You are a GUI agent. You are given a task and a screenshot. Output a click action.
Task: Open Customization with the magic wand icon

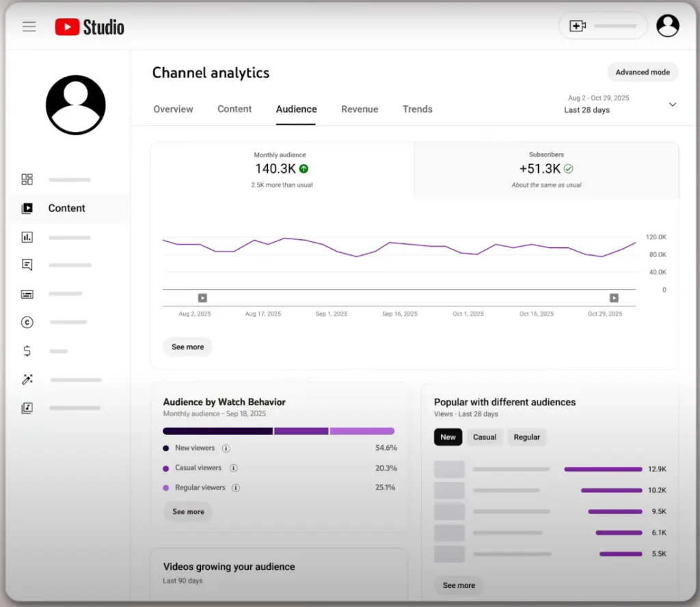coord(27,379)
